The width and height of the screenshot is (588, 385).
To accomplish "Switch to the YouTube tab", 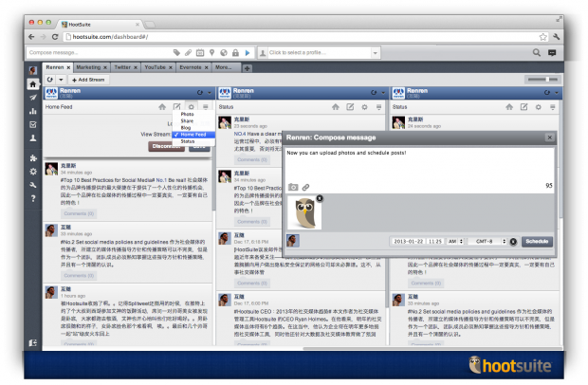I will point(155,67).
